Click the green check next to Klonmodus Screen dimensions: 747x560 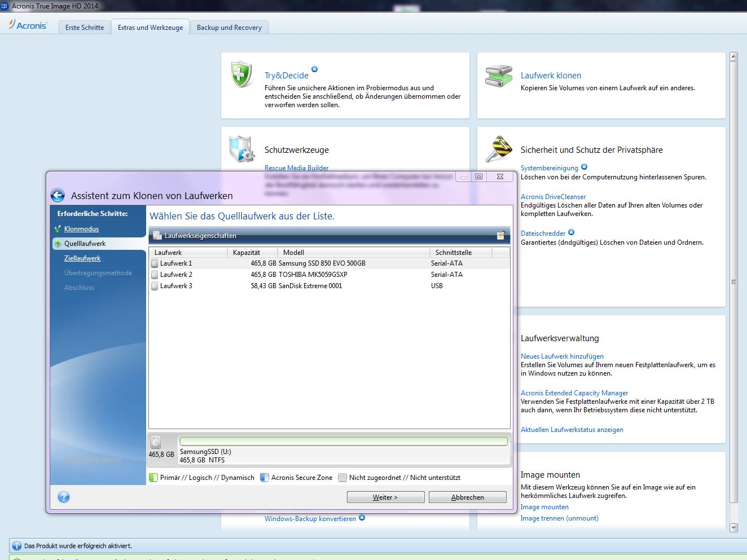click(x=58, y=229)
